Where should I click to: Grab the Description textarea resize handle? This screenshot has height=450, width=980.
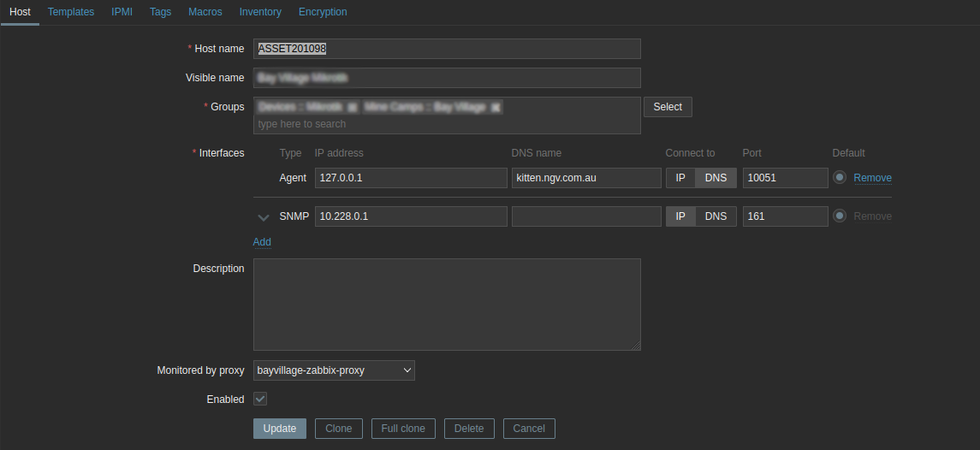click(x=636, y=346)
